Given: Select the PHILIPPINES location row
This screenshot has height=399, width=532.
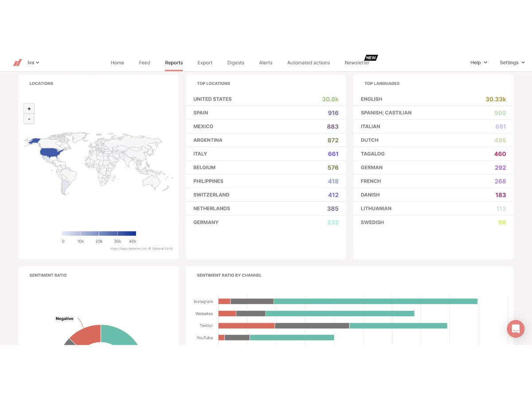Looking at the screenshot, I should click(x=266, y=181).
